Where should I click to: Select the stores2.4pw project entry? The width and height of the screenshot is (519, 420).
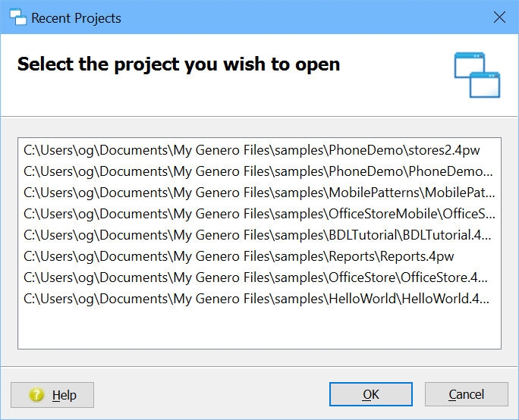coord(252,150)
